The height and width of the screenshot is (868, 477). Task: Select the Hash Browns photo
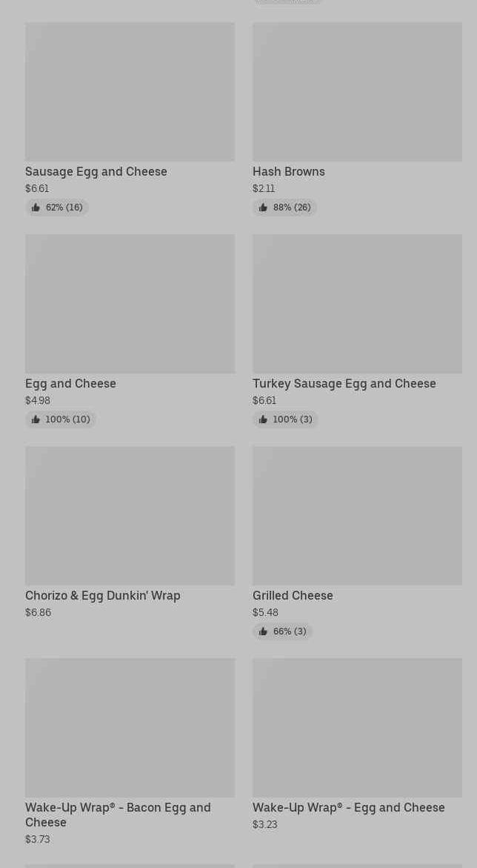(x=357, y=91)
